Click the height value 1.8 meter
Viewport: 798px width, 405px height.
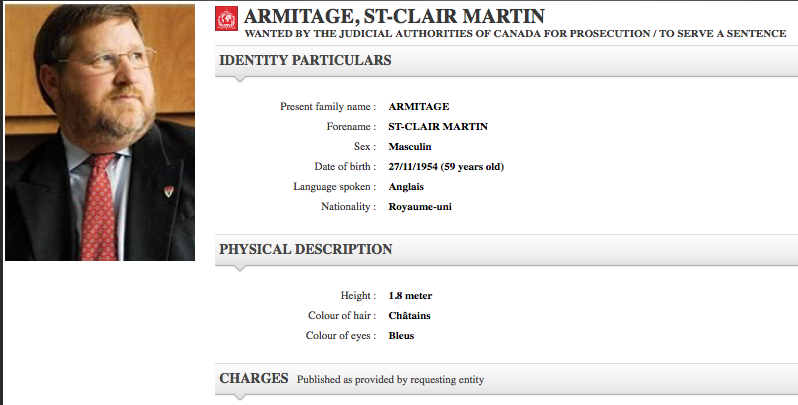pyautogui.click(x=410, y=295)
